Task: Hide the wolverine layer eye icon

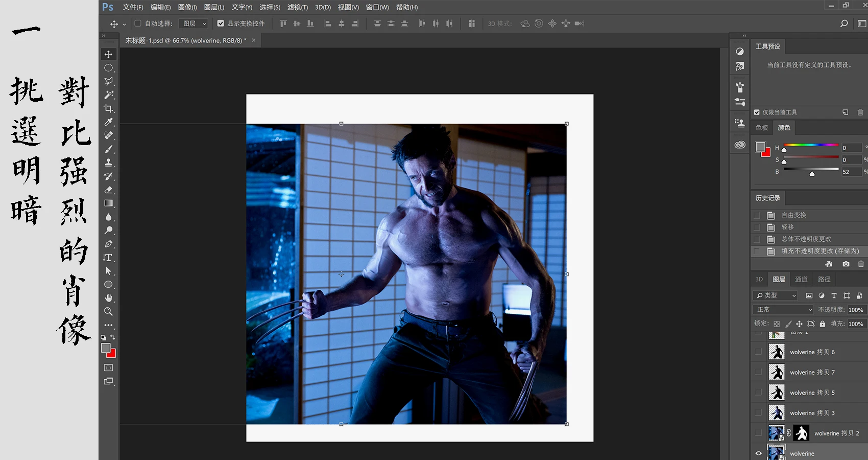Action: 758,453
